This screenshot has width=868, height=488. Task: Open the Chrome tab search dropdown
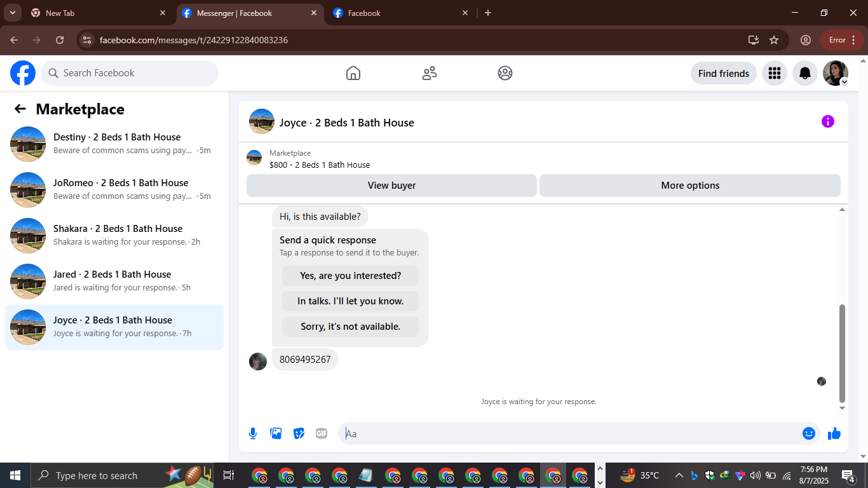pyautogui.click(x=12, y=13)
